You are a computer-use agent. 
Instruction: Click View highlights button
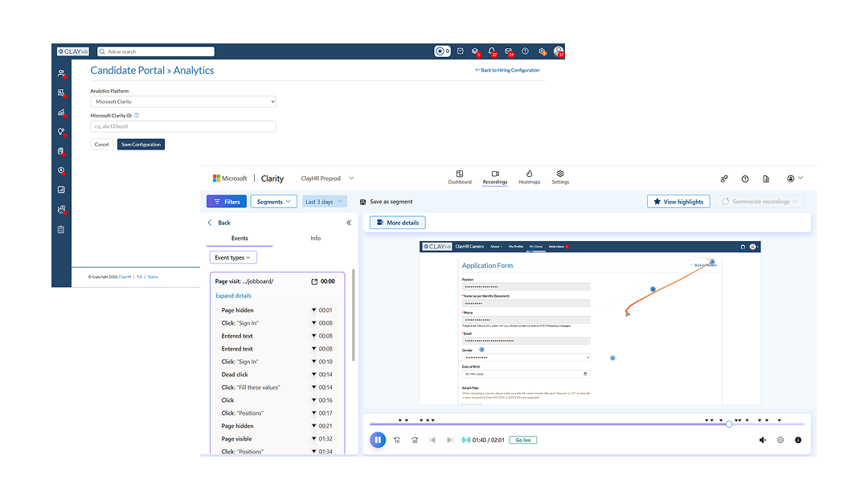(x=678, y=202)
